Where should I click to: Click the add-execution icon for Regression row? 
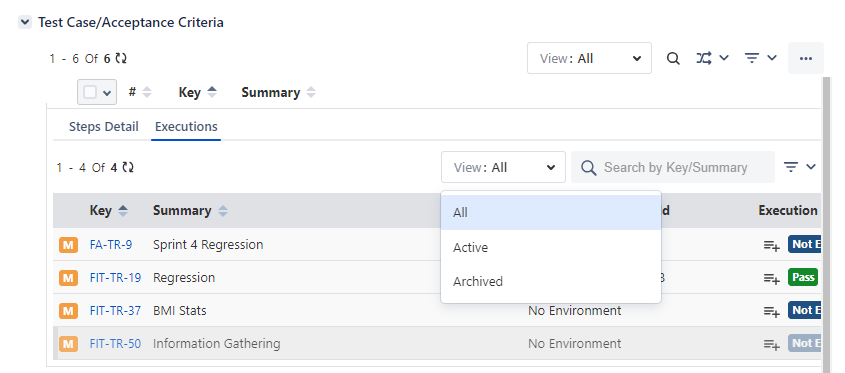[x=771, y=278]
